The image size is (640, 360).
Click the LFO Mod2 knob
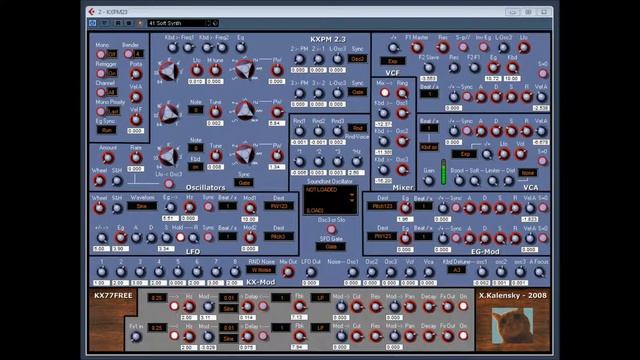tap(250, 237)
